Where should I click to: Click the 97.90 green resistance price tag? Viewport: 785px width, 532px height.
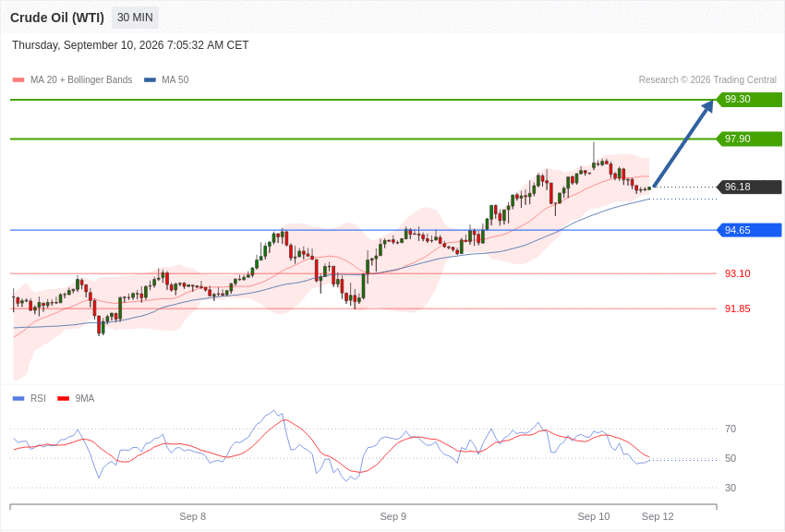[750, 139]
